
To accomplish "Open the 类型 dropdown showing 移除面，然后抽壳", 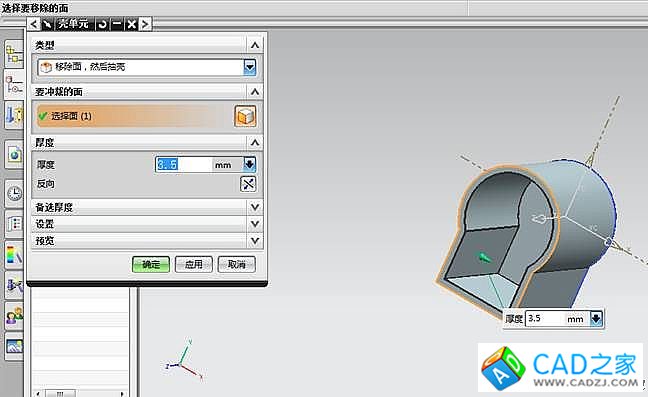I will click(147, 67).
